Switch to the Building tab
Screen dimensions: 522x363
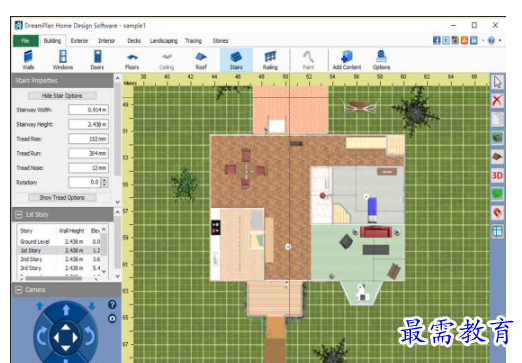[52, 41]
